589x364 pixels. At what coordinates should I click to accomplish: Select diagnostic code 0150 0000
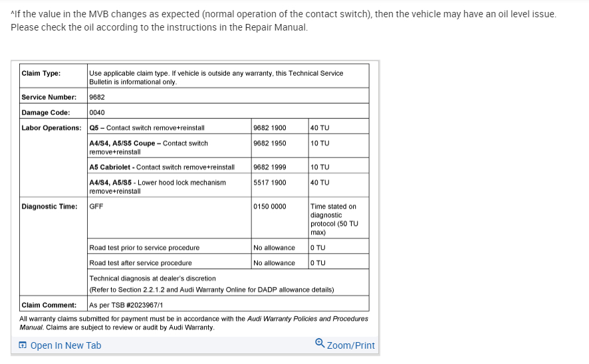tap(270, 207)
